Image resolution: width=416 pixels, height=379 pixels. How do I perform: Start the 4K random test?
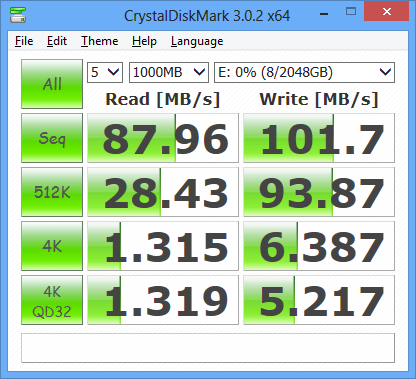tap(52, 246)
